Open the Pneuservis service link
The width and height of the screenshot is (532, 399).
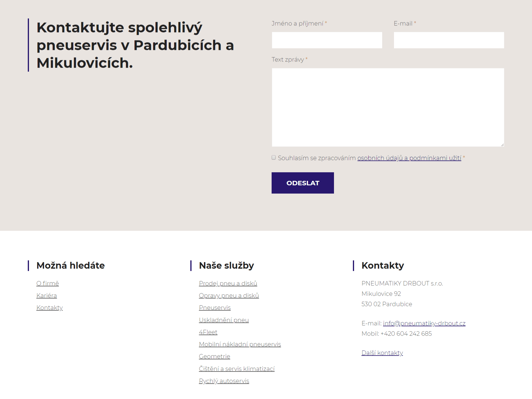pos(215,308)
